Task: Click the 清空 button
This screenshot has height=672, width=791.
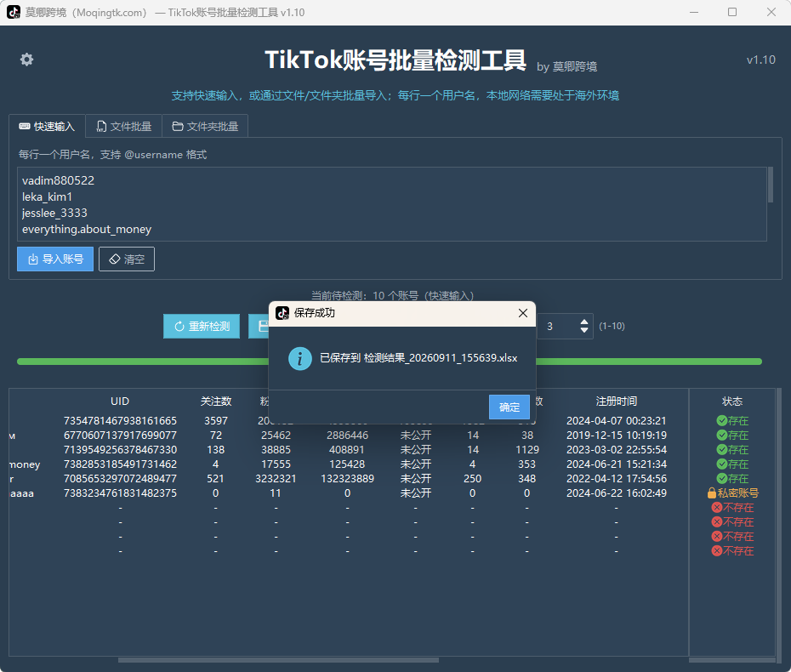Action: pos(127,259)
